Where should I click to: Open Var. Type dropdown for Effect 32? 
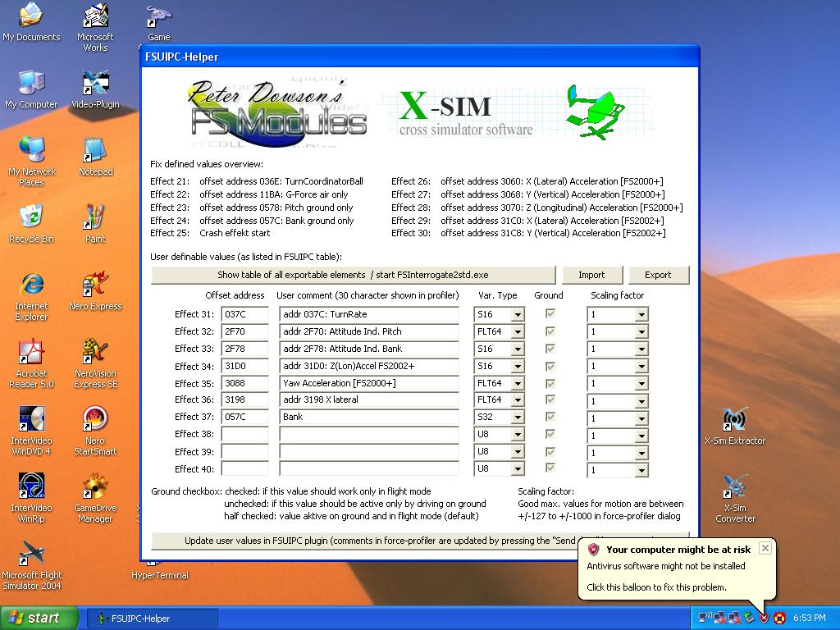[518, 331]
